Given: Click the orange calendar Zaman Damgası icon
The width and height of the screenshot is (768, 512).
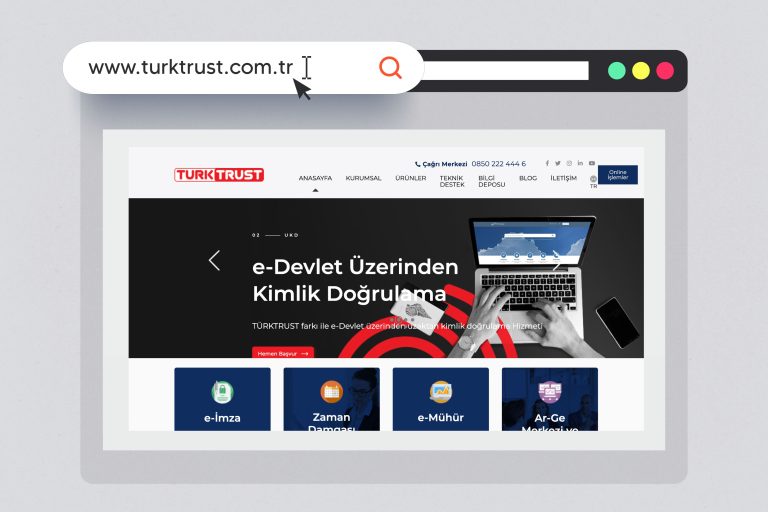Looking at the screenshot, I should tap(332, 391).
